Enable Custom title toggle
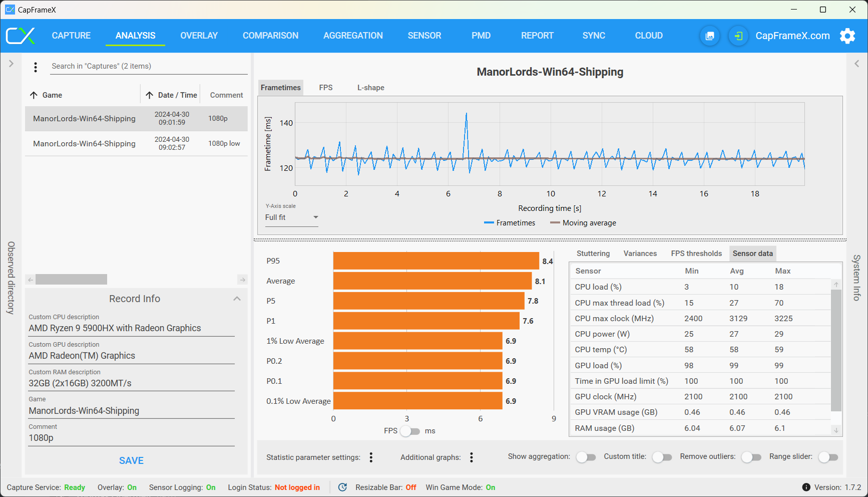 662,457
